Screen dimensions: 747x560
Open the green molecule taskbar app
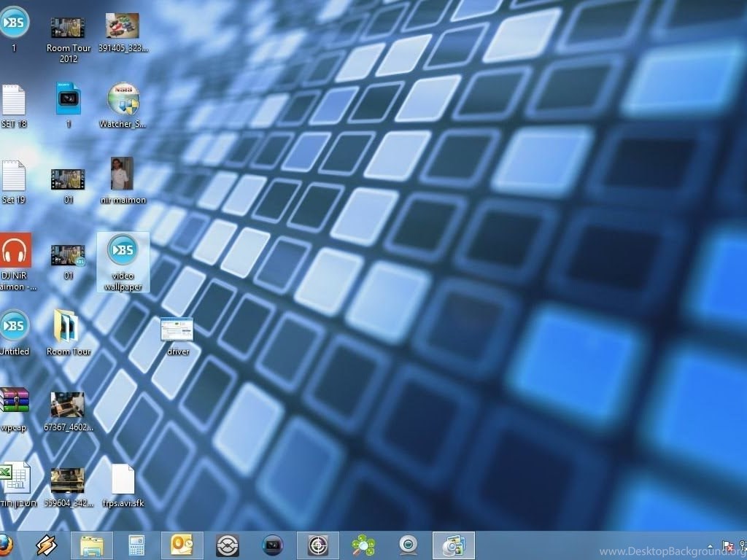363,545
